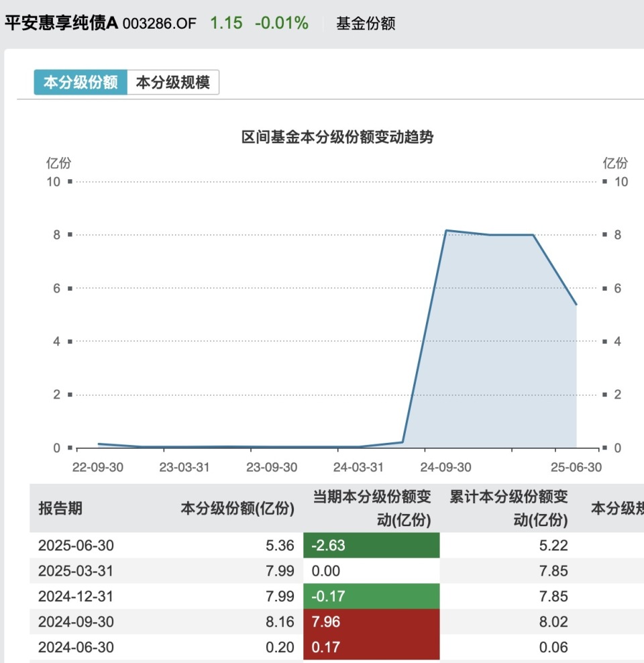
Task: Click the green -2.63 change cell
Action: pyautogui.click(x=372, y=545)
